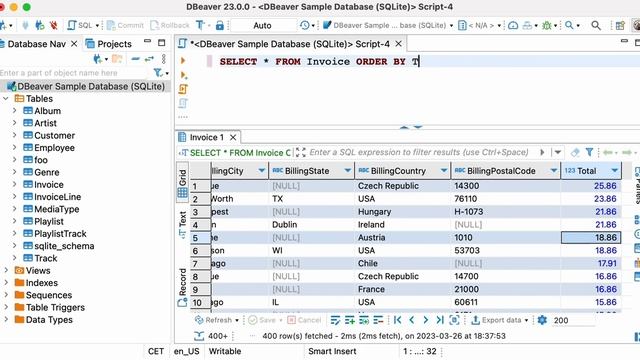Open the SQL button dropdown arrow
This screenshot has width=640, height=360.
pyautogui.click(x=97, y=26)
